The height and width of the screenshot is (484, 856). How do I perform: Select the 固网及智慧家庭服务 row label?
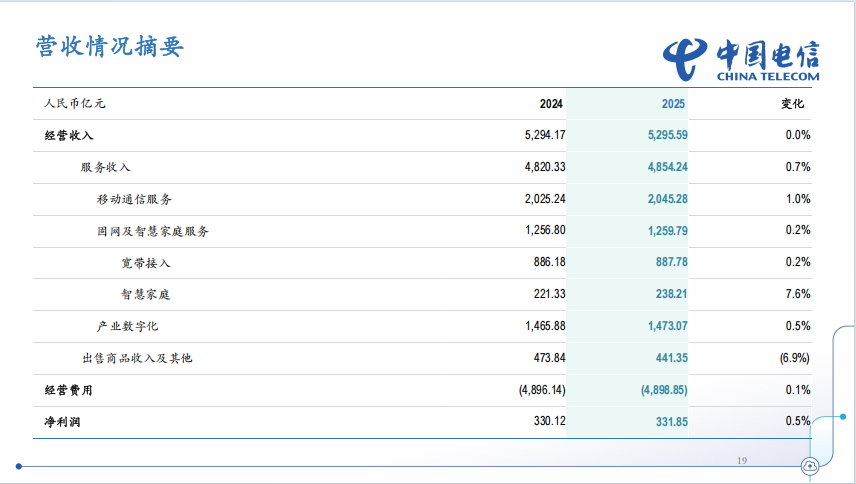point(152,231)
